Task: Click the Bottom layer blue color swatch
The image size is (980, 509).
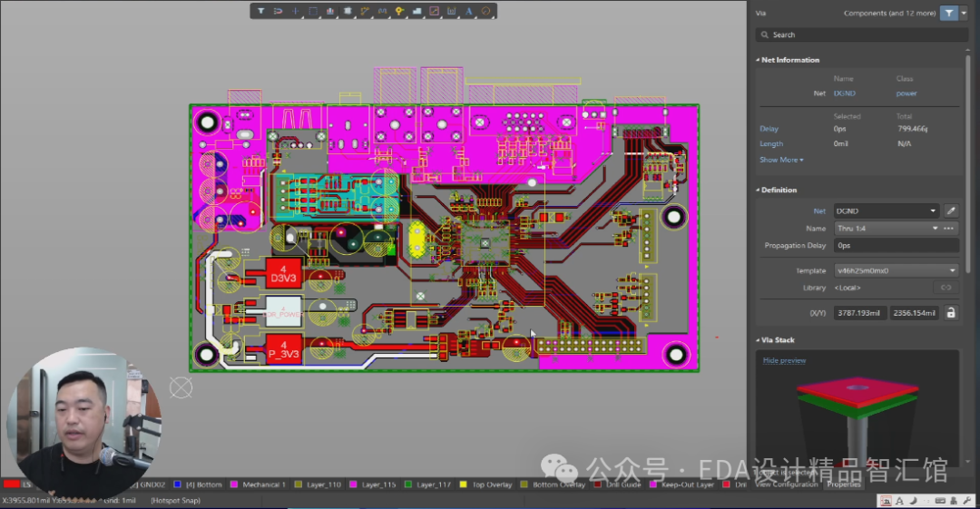Action: (x=178, y=485)
